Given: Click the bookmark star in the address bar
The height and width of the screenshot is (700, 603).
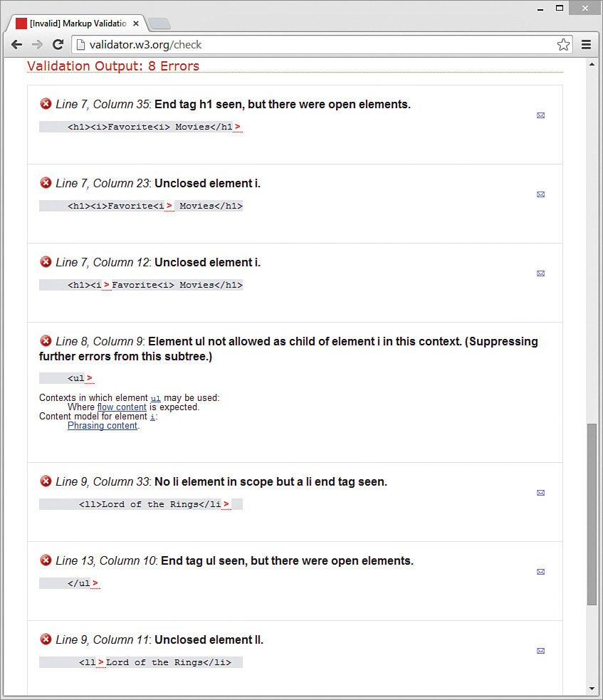Looking at the screenshot, I should click(563, 44).
